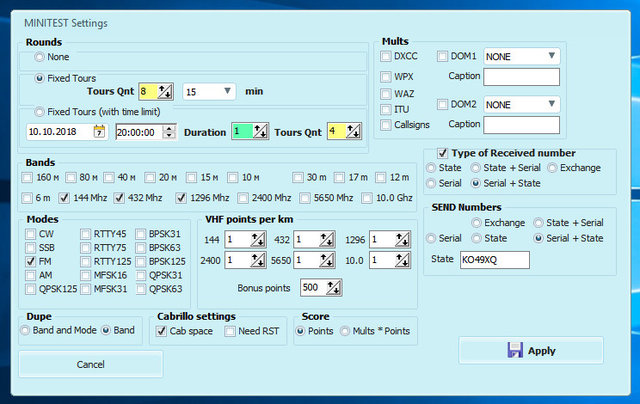Click the 5650 points-per-km spinner arrows
Screen dimensions: 640x404
327,260
